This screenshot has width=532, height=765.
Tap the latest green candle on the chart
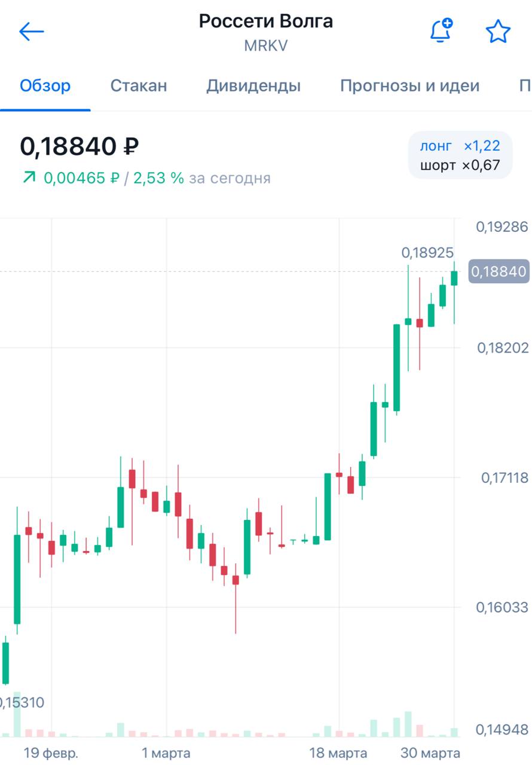[x=454, y=279]
